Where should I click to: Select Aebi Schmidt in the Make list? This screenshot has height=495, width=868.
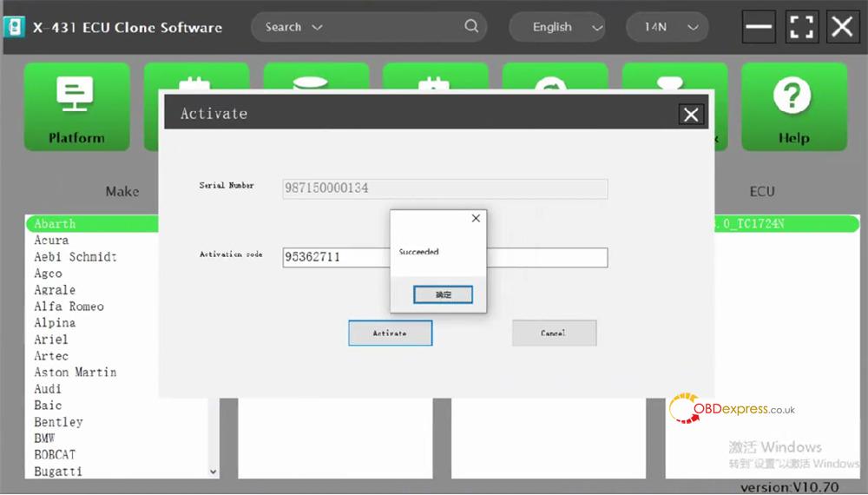click(x=76, y=257)
